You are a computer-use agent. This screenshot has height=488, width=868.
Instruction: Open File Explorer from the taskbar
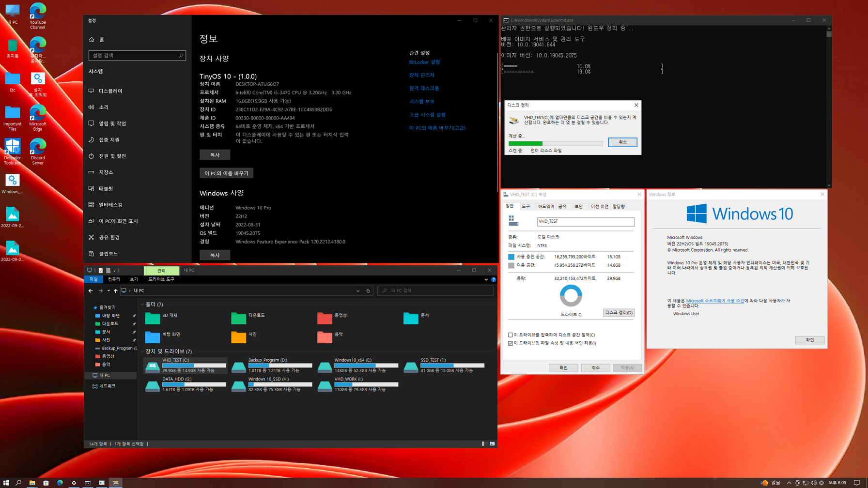coord(32,483)
